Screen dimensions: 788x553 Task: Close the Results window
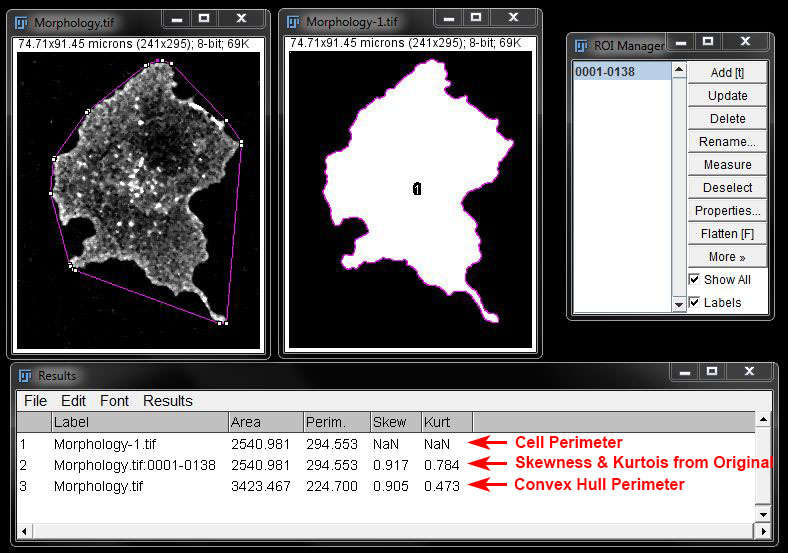click(x=749, y=372)
